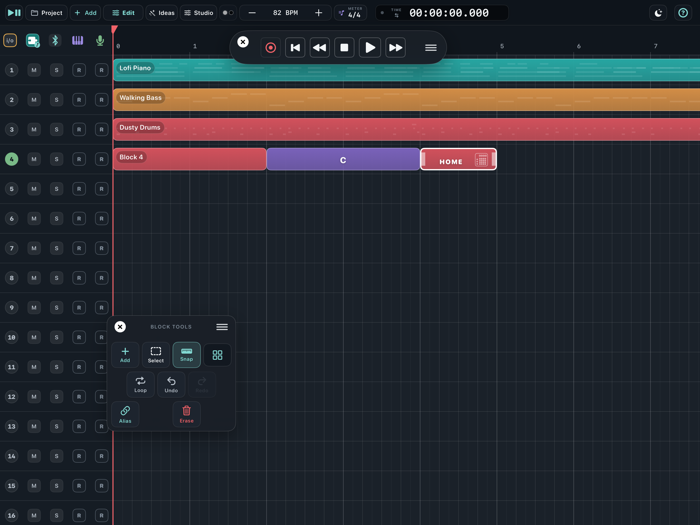The image size is (700, 525).
Task: Expand the transport bar hamburger menu
Action: (431, 48)
